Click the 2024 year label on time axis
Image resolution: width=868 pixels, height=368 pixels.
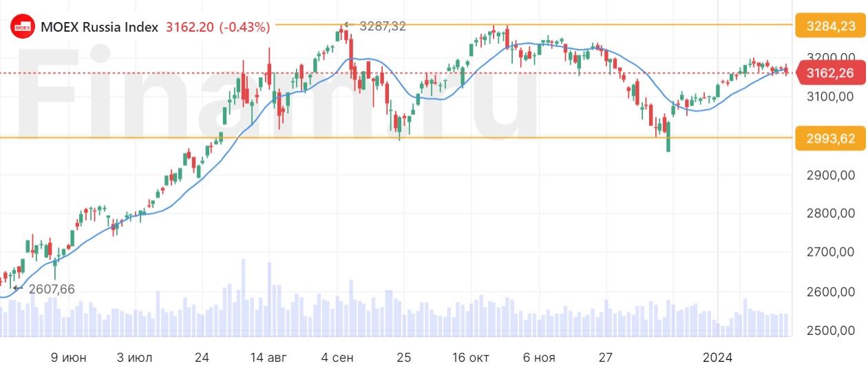pyautogui.click(x=717, y=358)
